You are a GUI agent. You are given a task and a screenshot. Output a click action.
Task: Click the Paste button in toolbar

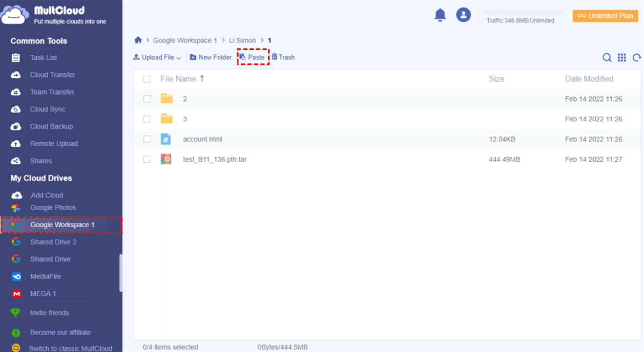(252, 57)
